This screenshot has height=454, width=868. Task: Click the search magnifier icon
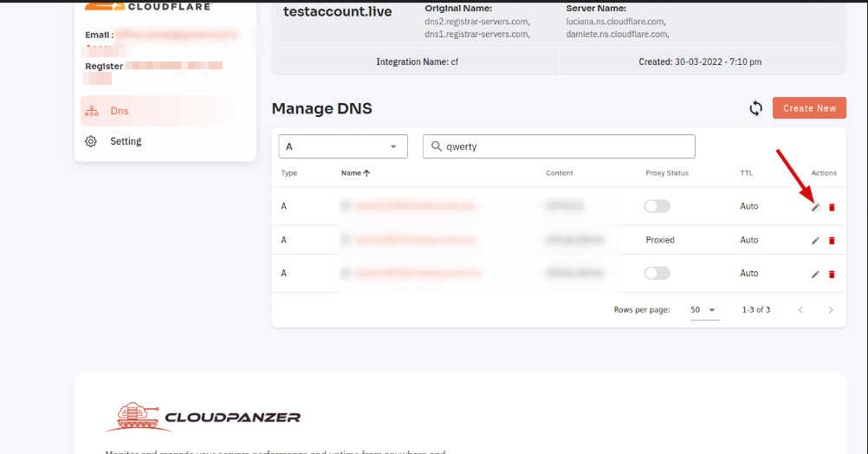(x=437, y=146)
